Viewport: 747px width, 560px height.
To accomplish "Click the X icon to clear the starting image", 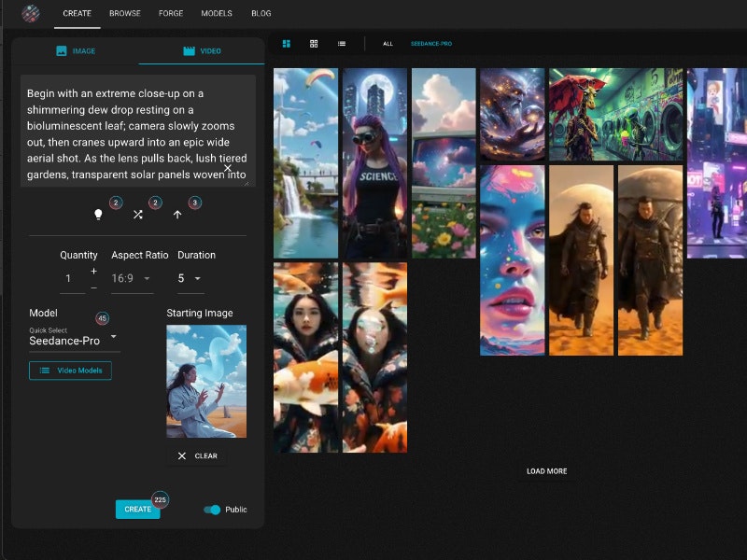I will click(183, 455).
